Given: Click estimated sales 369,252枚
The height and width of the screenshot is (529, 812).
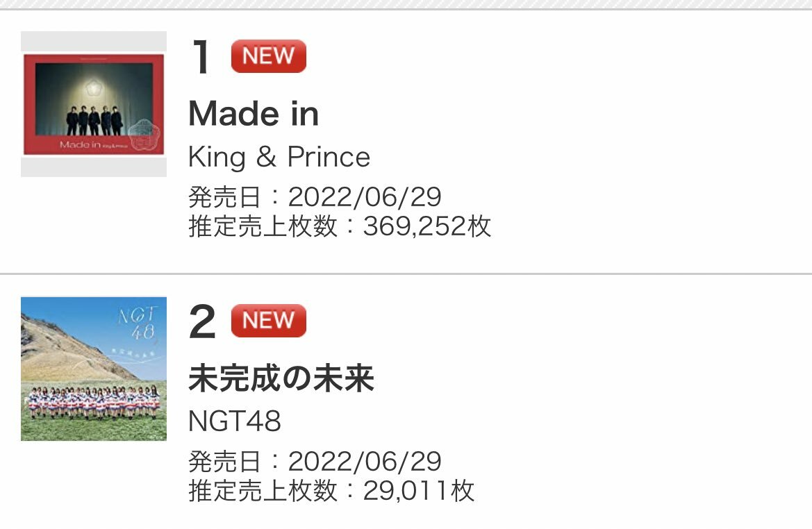Looking at the screenshot, I should coord(426,226).
